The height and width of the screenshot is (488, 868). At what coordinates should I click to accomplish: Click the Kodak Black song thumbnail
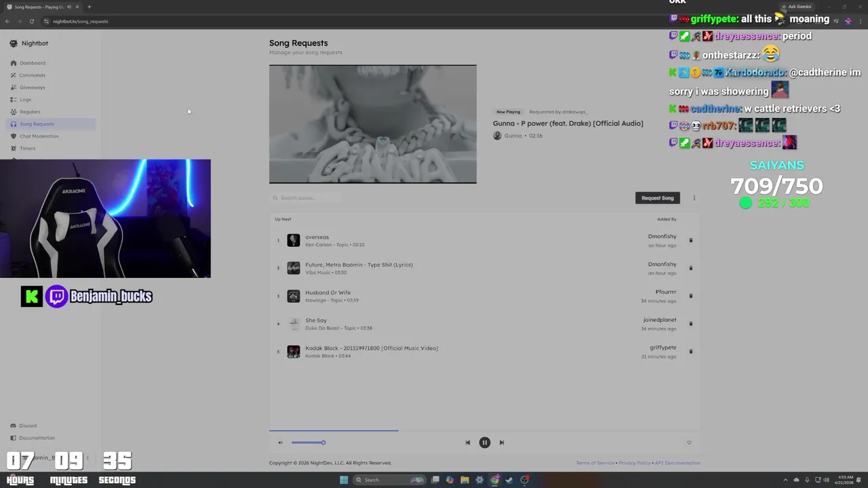(x=294, y=351)
